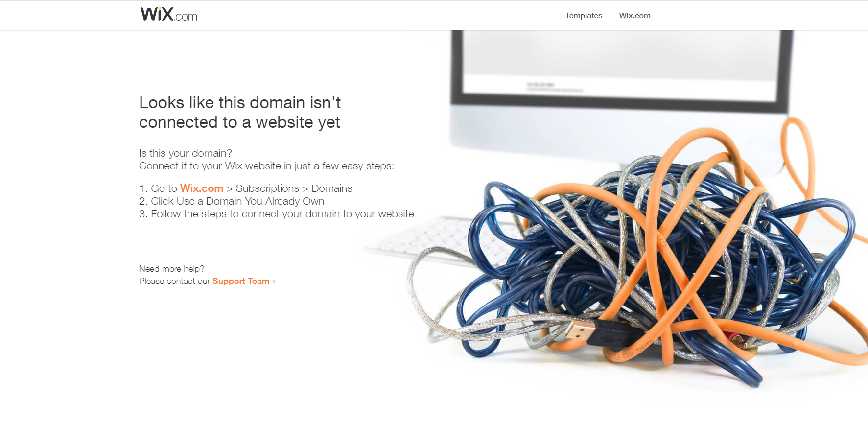868x447 pixels.
Task: Open the Templates navigation item
Action: [584, 16]
